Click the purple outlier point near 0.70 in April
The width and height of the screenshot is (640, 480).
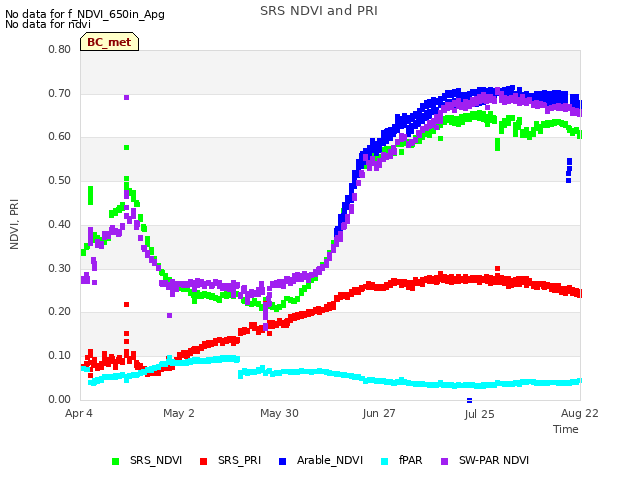click(127, 97)
